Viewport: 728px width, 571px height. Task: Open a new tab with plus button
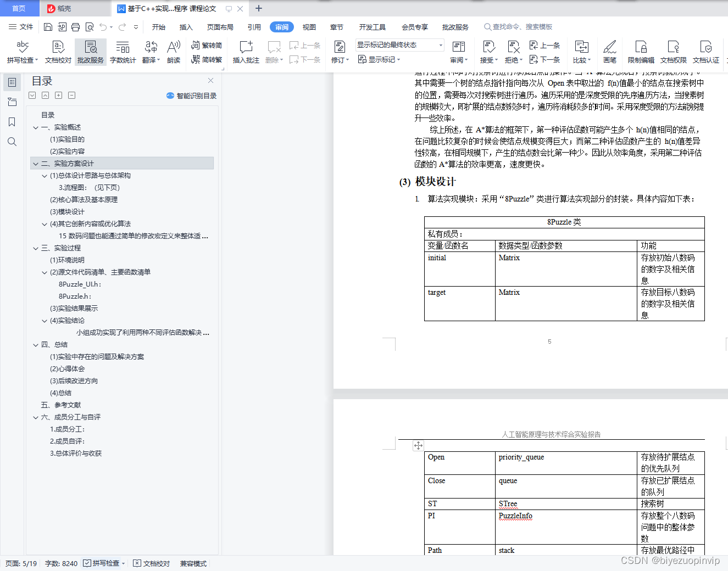click(259, 8)
